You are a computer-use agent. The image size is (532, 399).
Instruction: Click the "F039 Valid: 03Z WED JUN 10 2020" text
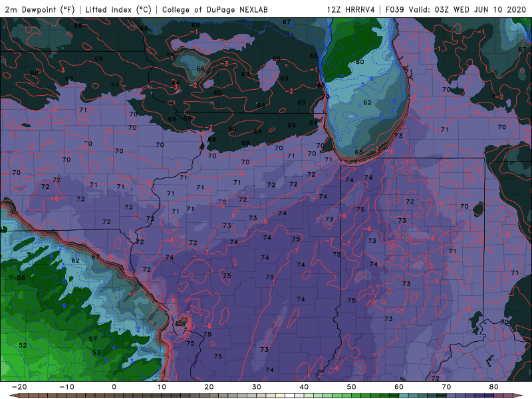point(456,9)
